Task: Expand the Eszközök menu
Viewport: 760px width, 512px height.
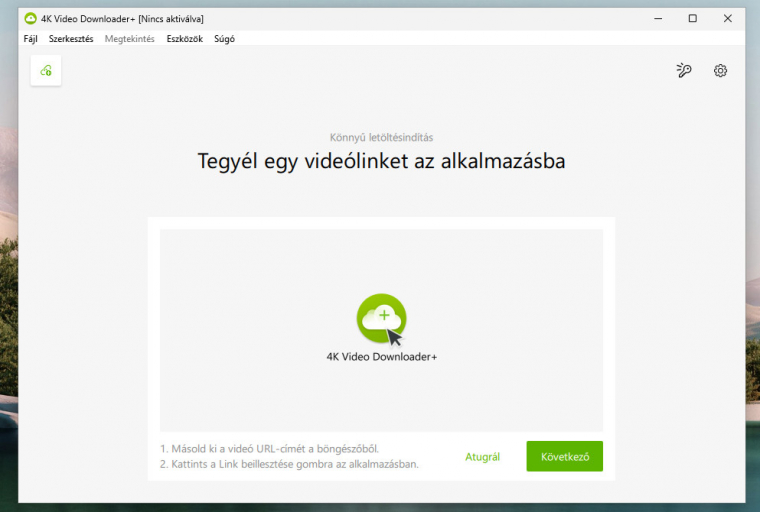Action: [x=185, y=39]
